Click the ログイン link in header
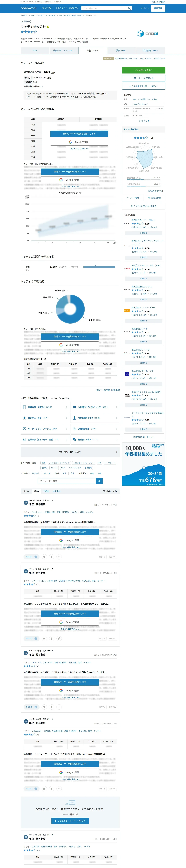 [145, 8]
